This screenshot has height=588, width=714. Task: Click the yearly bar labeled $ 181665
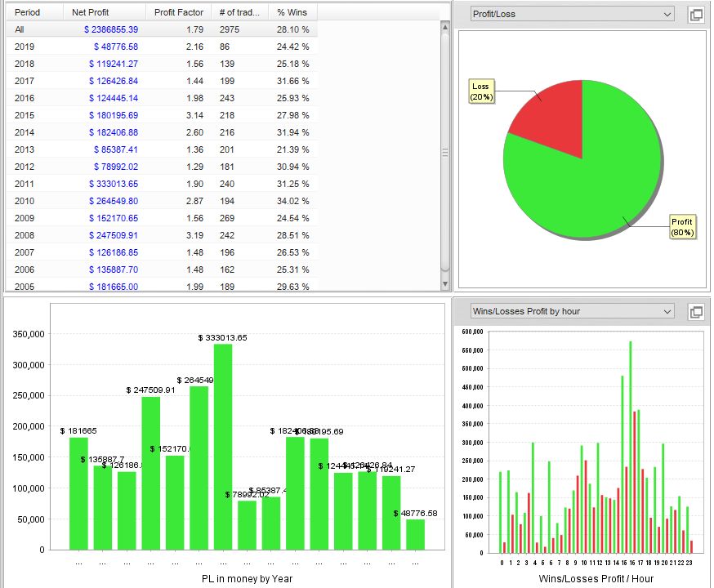point(78,494)
